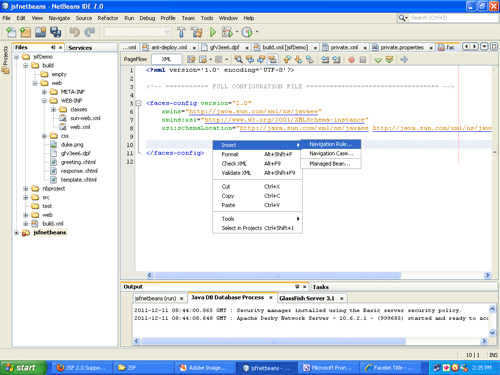Click the Search (Ctrl+I) field
The width and height of the screenshot is (500, 375).
pos(453,18)
